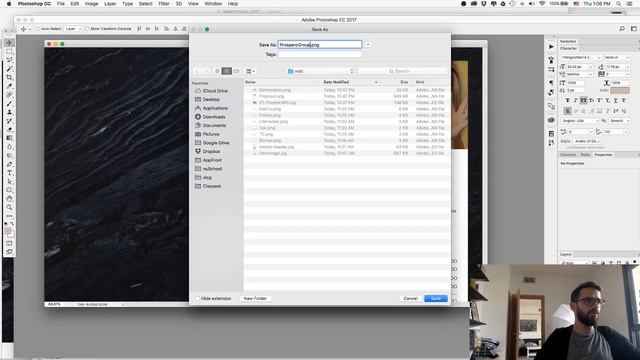
Task: Select the Eyedropper tool
Action: tap(9, 86)
